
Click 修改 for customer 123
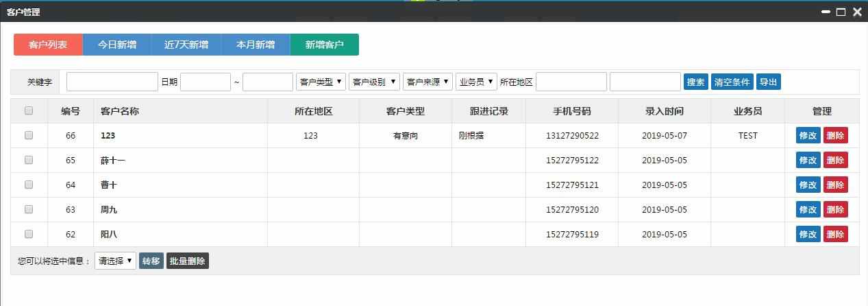click(x=808, y=135)
